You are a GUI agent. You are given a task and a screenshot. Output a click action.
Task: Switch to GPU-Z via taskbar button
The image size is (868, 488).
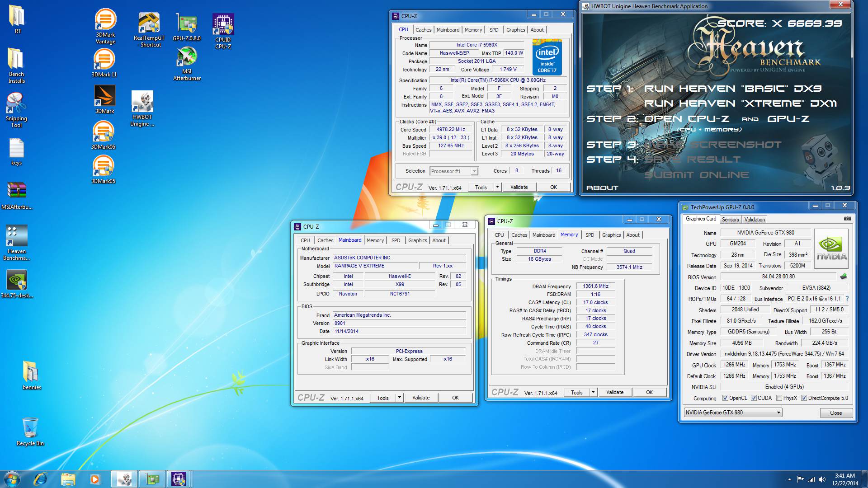[152, 479]
